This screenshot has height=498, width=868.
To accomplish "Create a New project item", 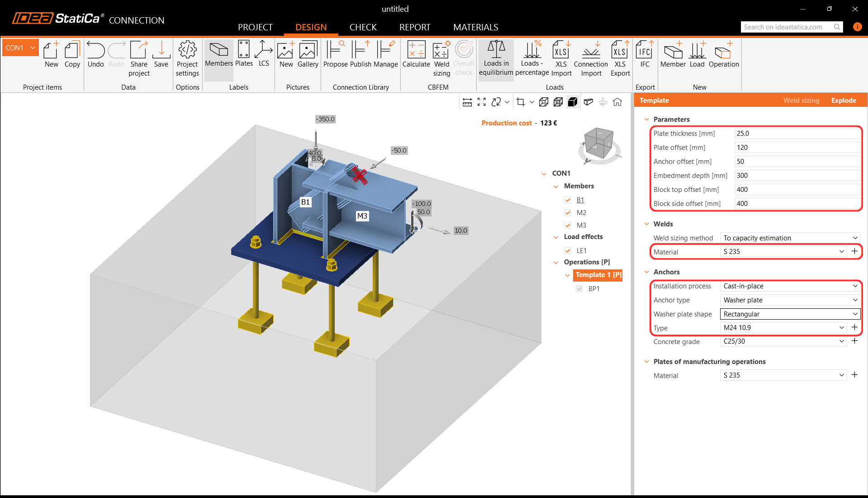I will click(x=51, y=55).
